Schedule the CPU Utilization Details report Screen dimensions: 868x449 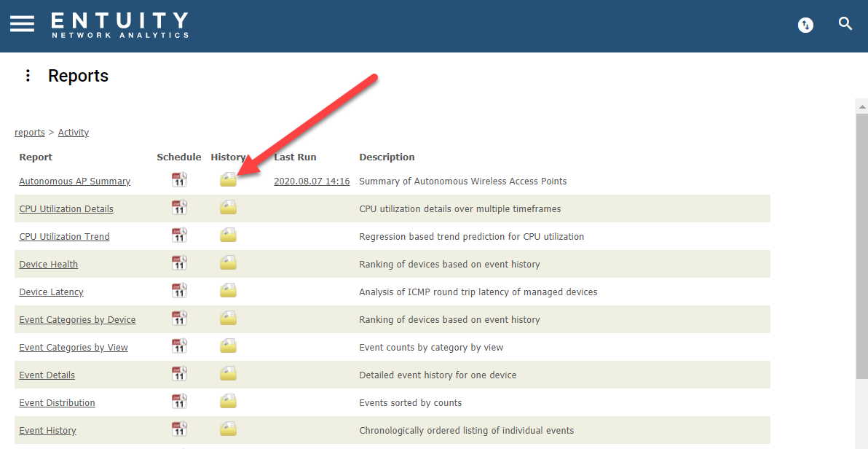179,207
